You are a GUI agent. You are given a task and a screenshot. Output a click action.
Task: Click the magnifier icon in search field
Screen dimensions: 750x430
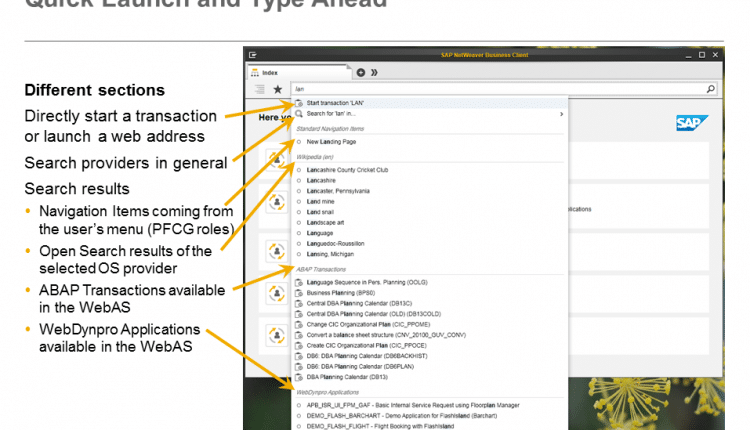pos(710,89)
